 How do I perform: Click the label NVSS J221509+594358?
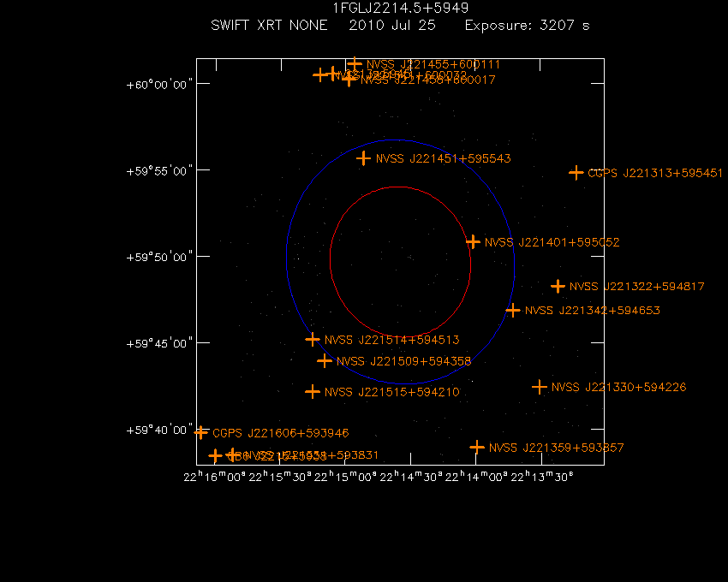click(x=404, y=361)
